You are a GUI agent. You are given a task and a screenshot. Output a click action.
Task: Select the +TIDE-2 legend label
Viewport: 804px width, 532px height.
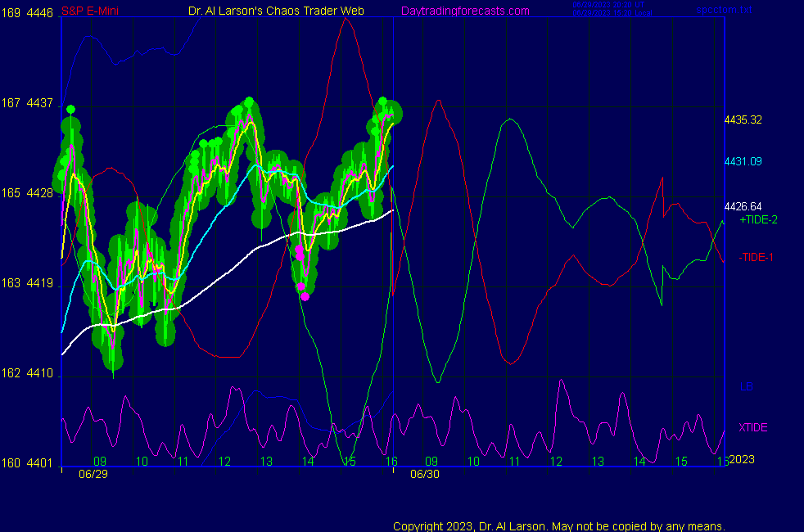(x=758, y=220)
